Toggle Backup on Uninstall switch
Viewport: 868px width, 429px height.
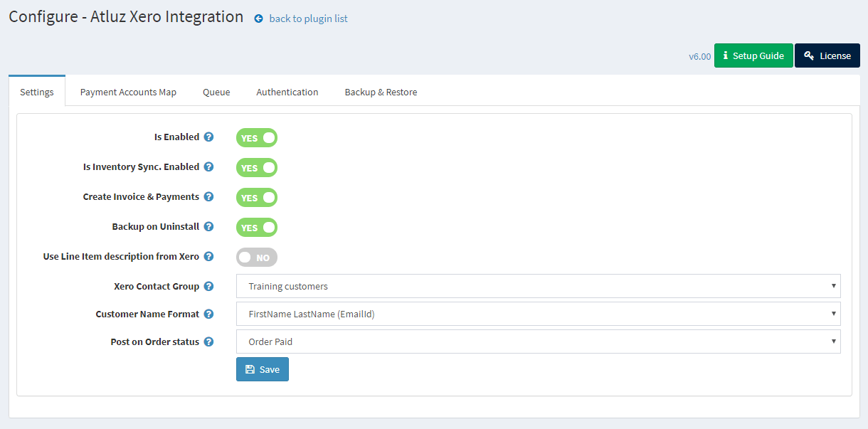(257, 228)
